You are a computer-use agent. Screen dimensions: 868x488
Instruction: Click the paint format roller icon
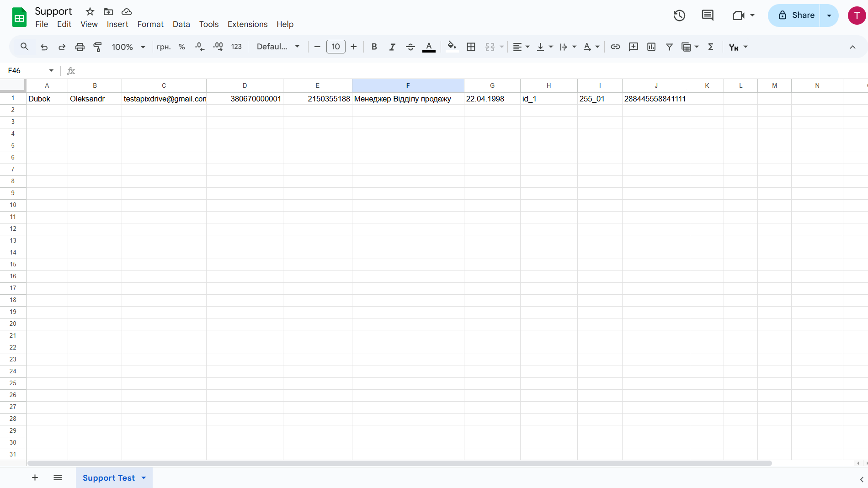click(x=97, y=47)
